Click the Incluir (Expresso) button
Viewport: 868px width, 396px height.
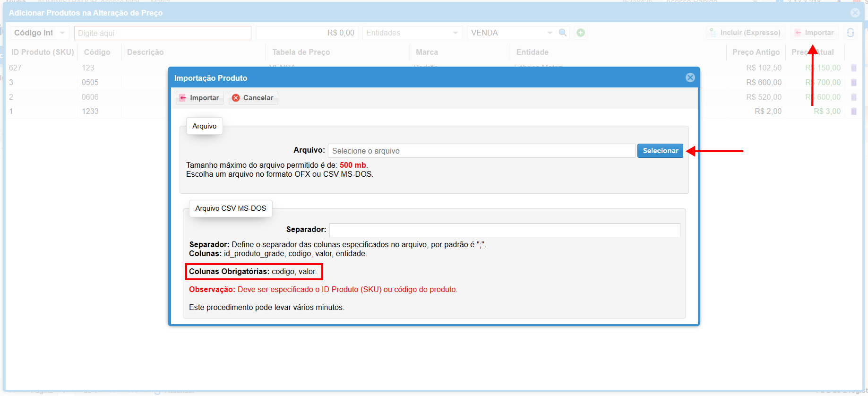(745, 33)
